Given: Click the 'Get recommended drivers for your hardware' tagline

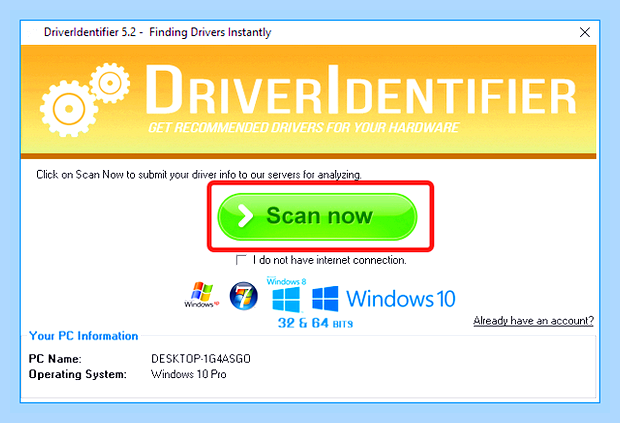Looking at the screenshot, I should click(303, 128).
